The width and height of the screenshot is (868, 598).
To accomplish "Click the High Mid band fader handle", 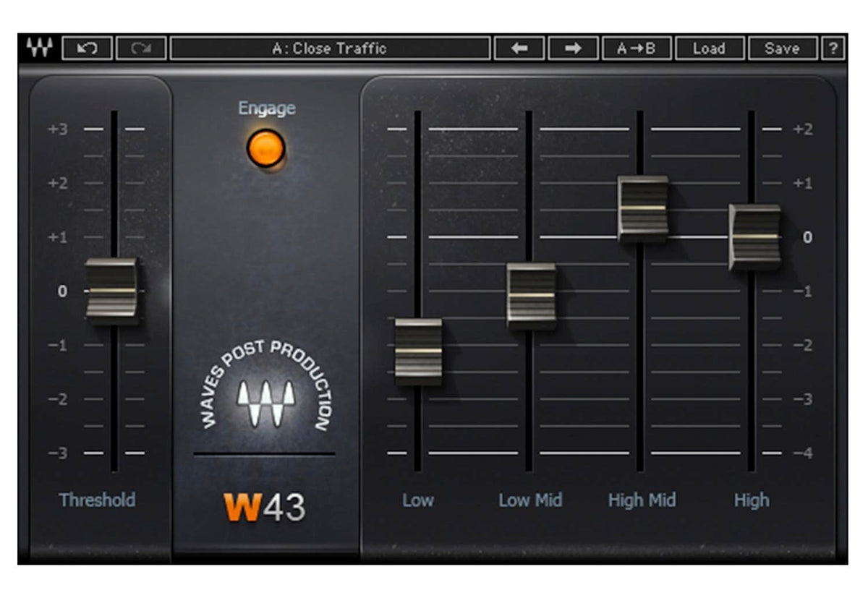I will 643,208.
